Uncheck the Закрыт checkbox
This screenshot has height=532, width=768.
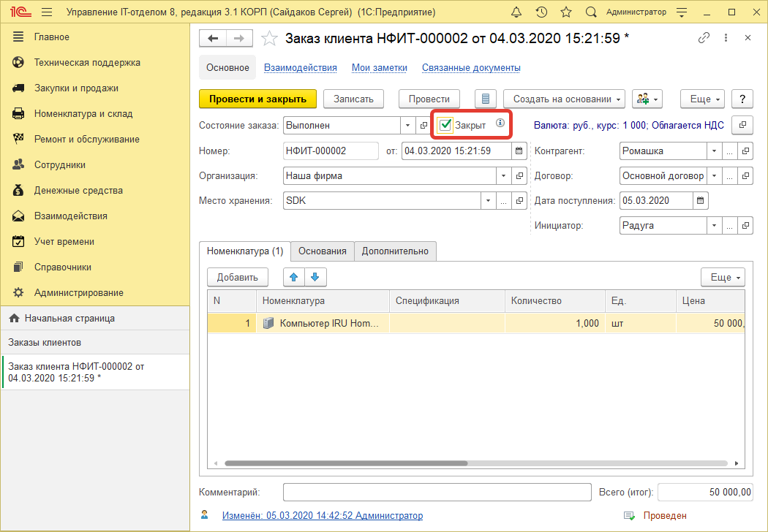point(445,125)
